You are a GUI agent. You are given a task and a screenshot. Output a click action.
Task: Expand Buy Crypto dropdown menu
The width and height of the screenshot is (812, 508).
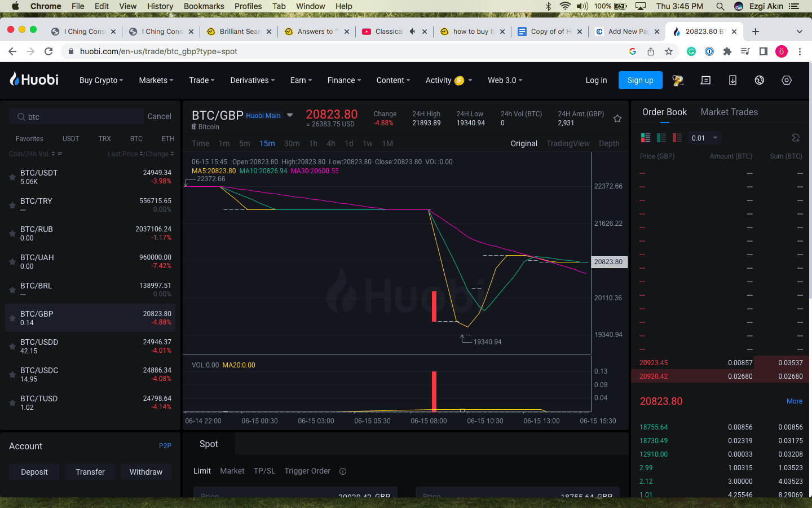click(x=101, y=80)
